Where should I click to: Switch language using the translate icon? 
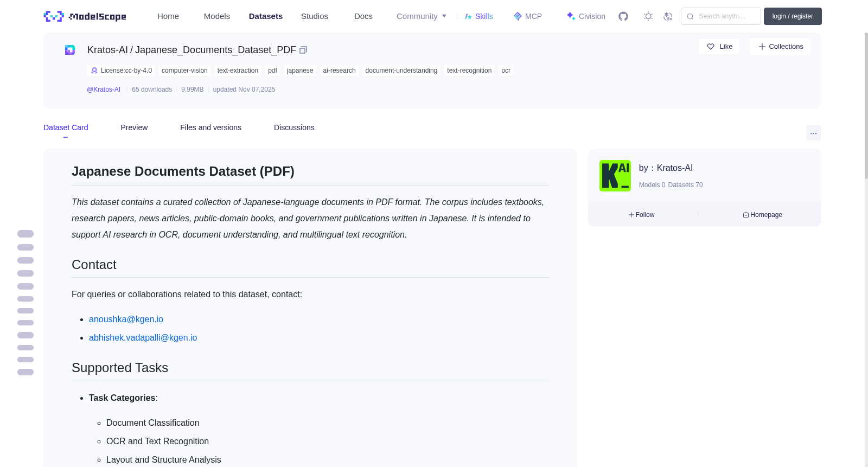[668, 16]
